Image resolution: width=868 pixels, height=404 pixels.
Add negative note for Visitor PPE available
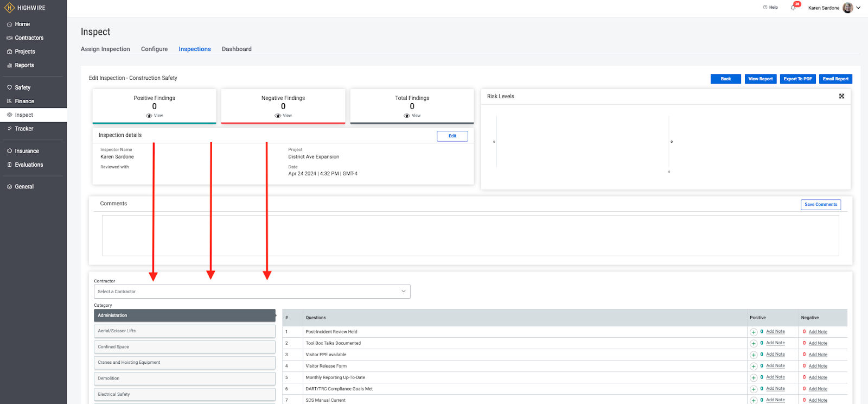pyautogui.click(x=818, y=355)
